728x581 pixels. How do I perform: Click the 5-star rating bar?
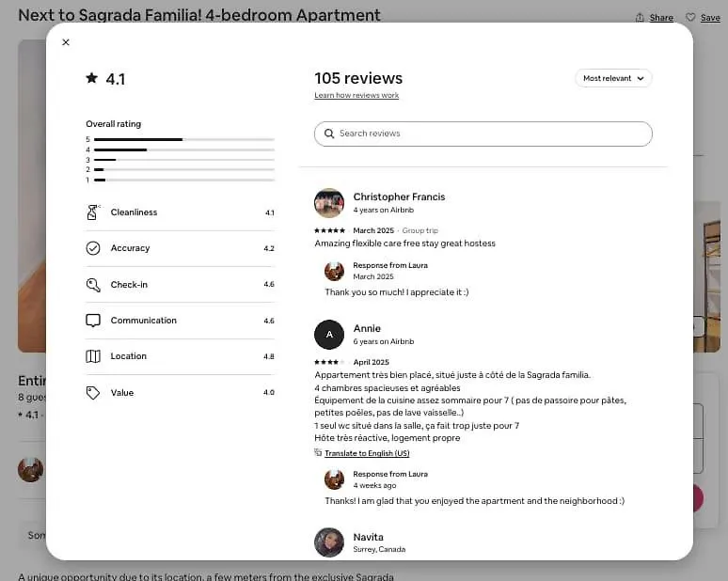(183, 139)
